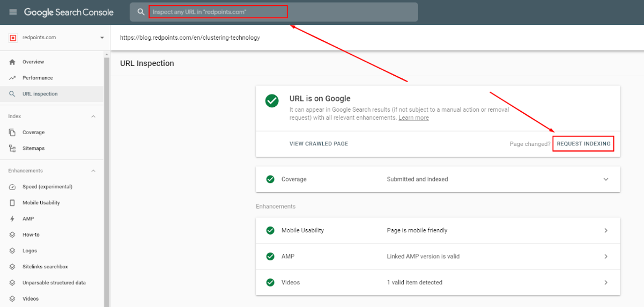Open Mobile Usability details arrow

[x=606, y=230]
